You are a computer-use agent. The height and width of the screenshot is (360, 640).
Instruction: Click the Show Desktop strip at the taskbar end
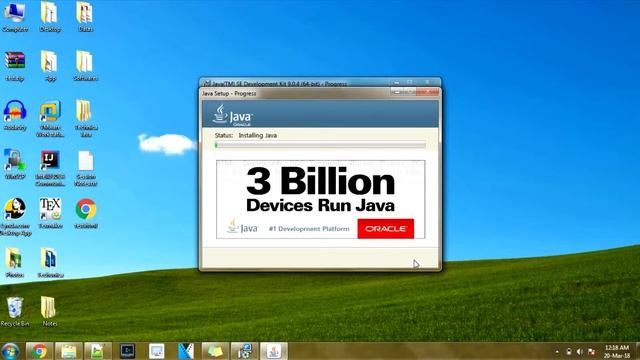click(637, 351)
